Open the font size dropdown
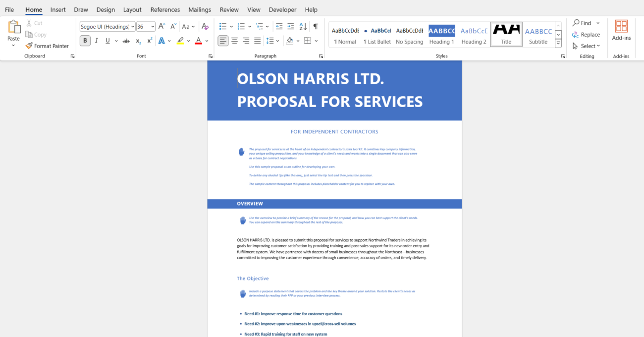The width and height of the screenshot is (644, 337). (x=153, y=27)
